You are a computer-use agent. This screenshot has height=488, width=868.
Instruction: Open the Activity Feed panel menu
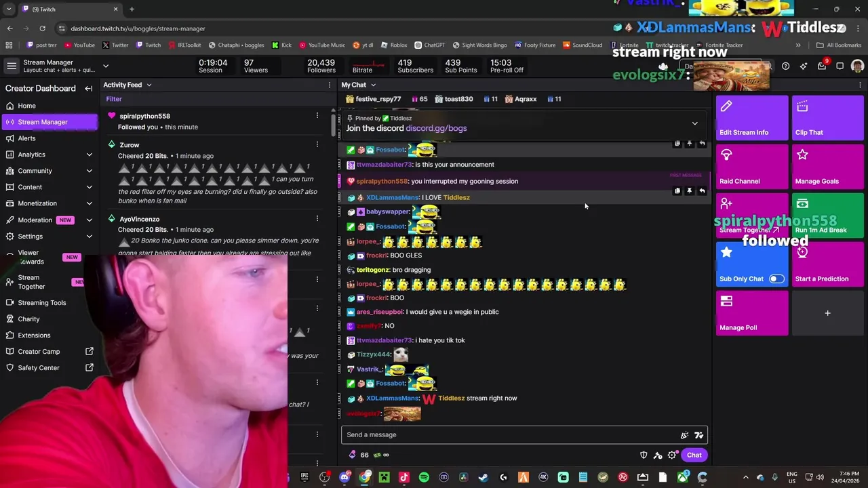click(330, 85)
